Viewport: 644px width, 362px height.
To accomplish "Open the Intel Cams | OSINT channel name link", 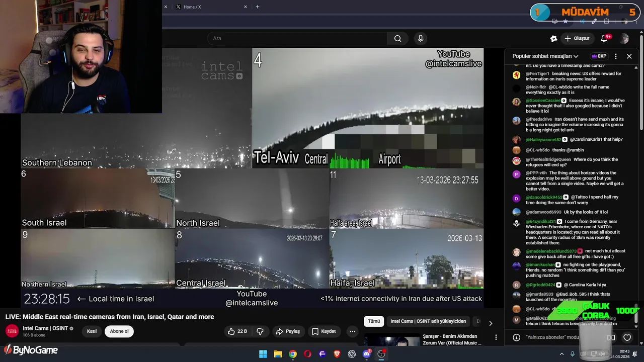I will [x=45, y=328].
